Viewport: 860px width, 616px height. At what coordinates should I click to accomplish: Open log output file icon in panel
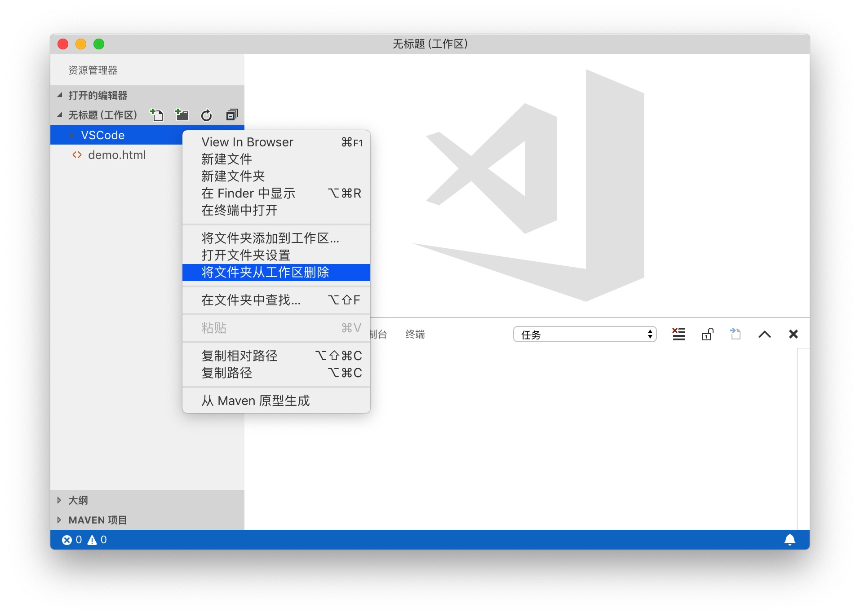pyautogui.click(x=735, y=334)
